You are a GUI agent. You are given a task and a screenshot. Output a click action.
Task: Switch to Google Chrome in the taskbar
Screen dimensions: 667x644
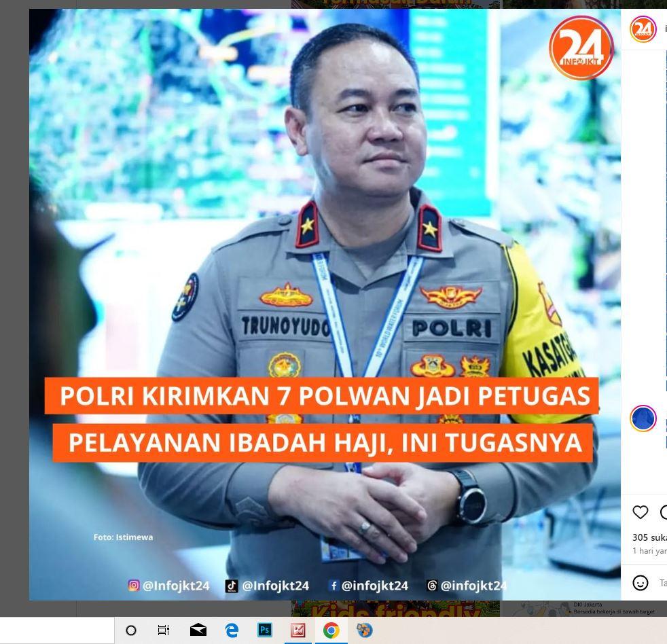tap(331, 631)
